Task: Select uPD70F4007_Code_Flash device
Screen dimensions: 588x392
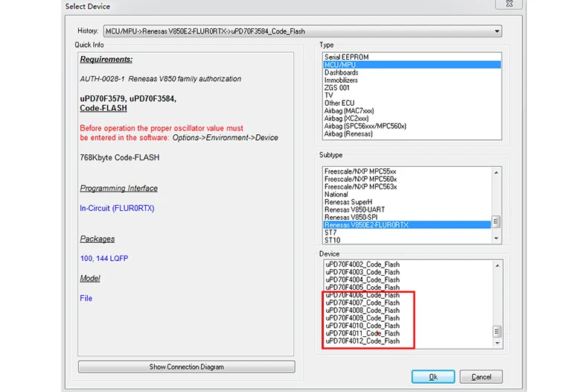Action: coord(408,303)
